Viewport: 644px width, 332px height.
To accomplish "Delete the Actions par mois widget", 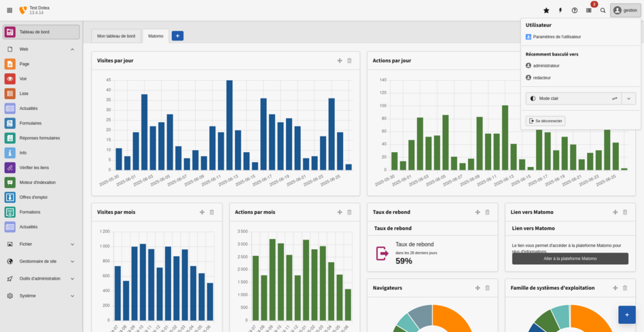I will tap(350, 213).
